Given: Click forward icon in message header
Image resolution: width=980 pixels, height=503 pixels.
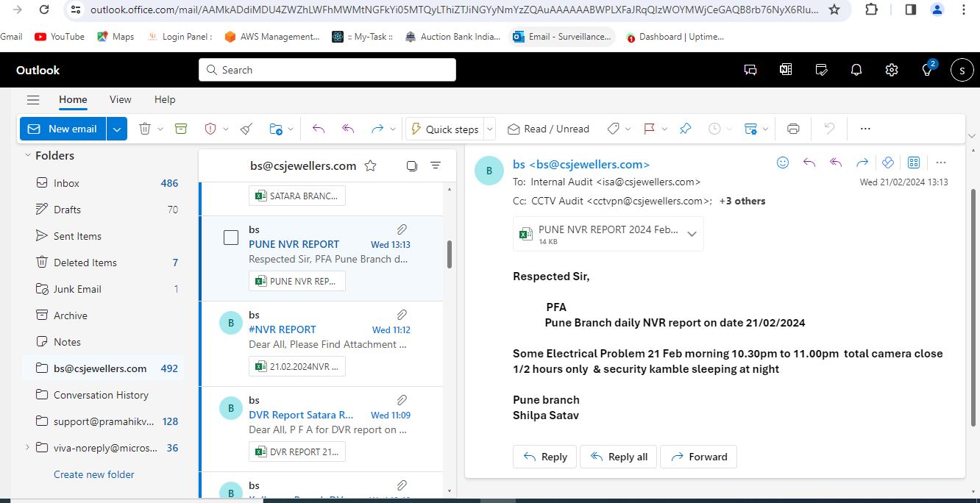Looking at the screenshot, I should point(862,163).
